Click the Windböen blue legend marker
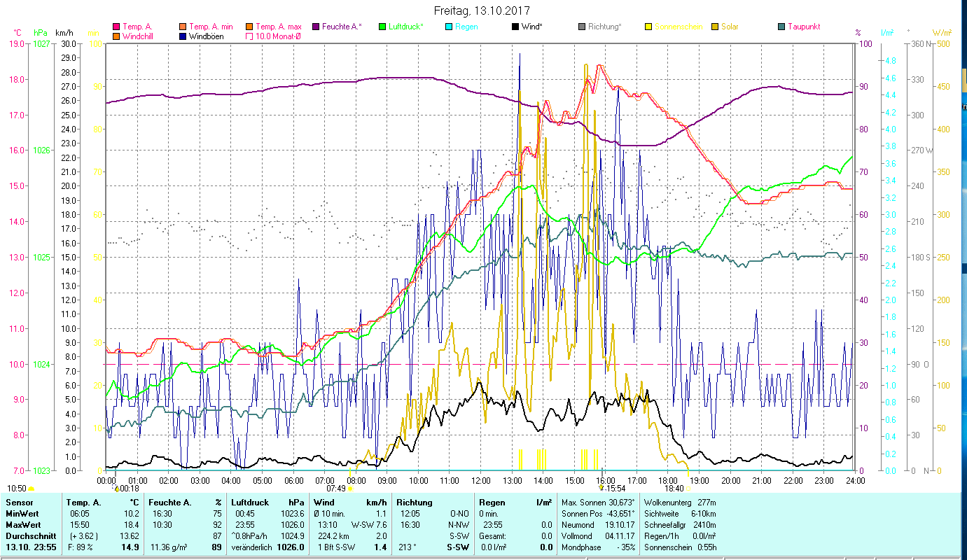The width and height of the screenshot is (967, 560). point(183,36)
